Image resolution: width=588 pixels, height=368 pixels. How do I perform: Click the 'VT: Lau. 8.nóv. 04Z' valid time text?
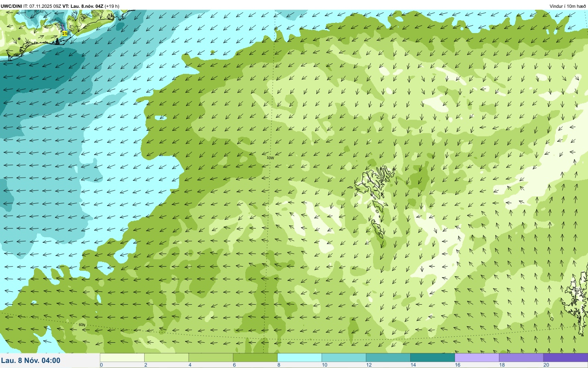(x=83, y=6)
